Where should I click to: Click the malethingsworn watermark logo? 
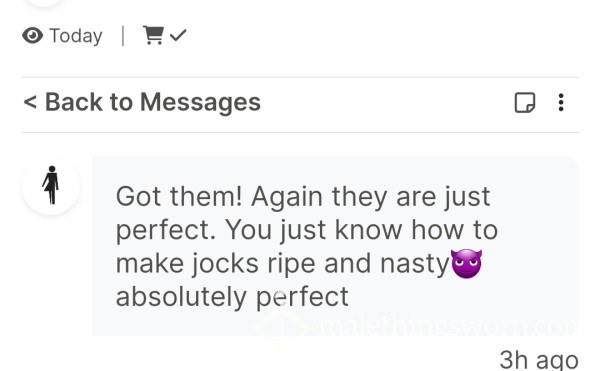click(x=415, y=326)
